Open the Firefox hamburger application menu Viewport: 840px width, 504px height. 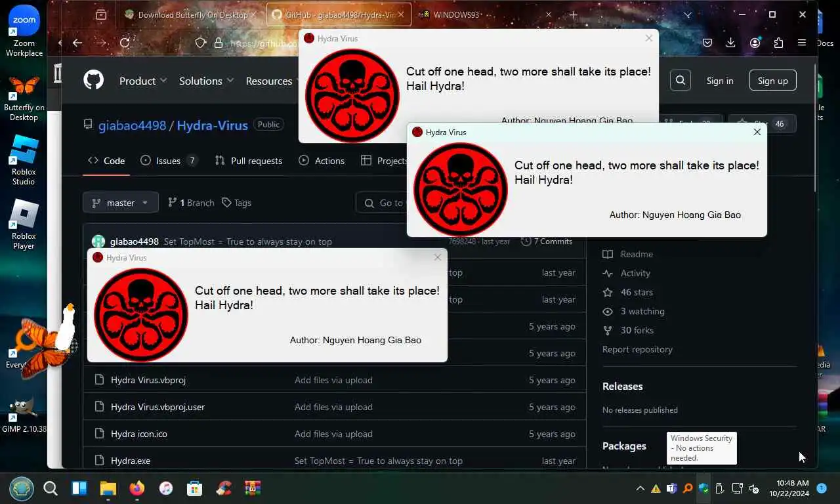pyautogui.click(x=802, y=43)
